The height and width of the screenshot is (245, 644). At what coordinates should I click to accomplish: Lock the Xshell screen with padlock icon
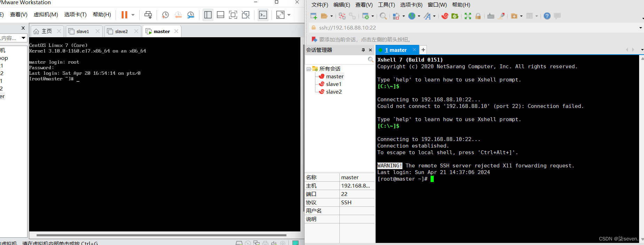(478, 16)
